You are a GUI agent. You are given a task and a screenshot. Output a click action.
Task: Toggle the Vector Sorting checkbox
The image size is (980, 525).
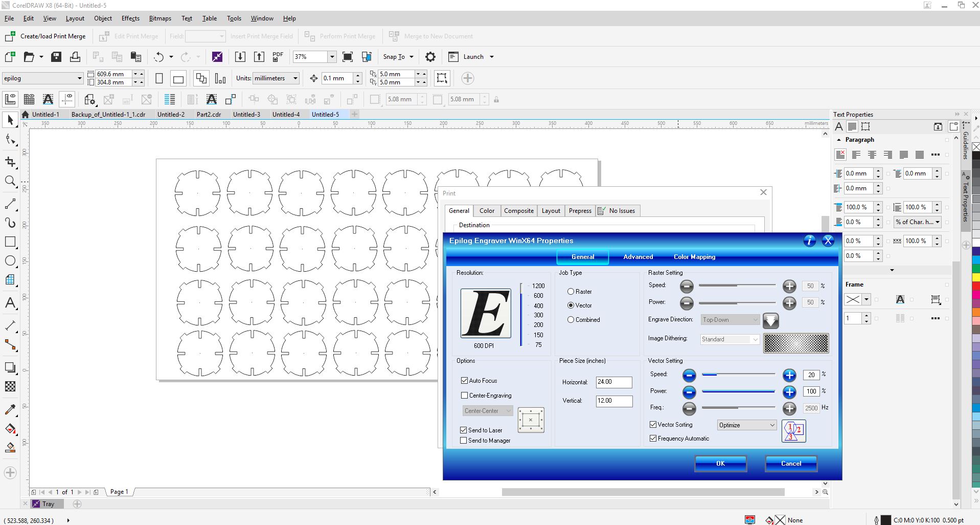[653, 424]
